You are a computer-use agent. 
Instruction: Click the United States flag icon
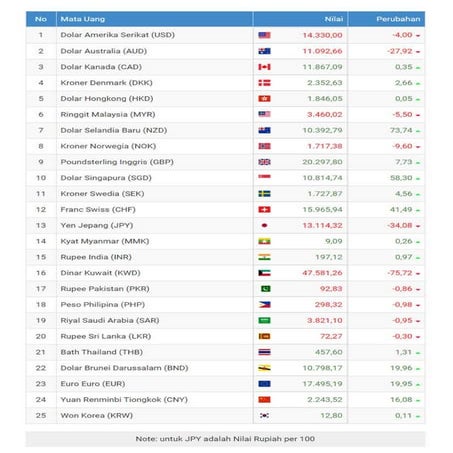tap(264, 35)
